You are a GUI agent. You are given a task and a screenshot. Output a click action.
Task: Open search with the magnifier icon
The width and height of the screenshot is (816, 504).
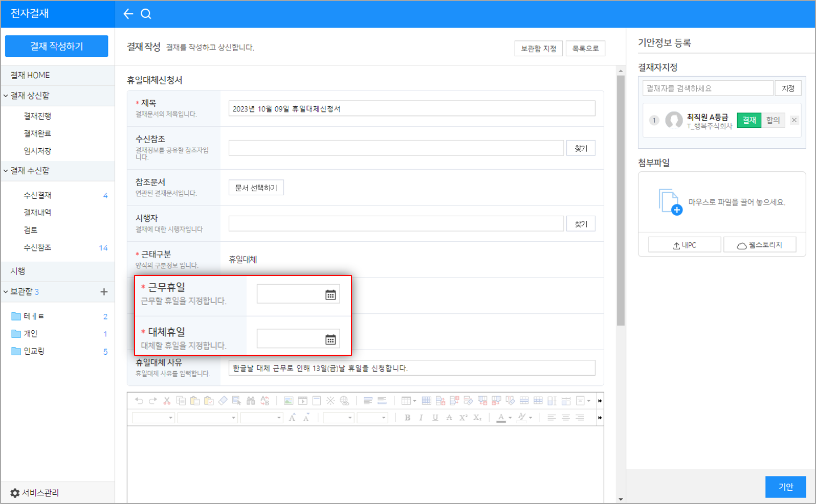pyautogui.click(x=146, y=14)
